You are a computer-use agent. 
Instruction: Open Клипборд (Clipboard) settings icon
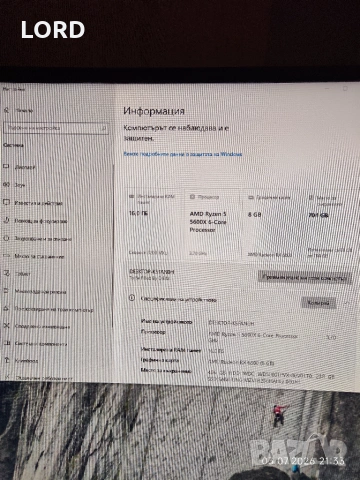tap(6, 360)
